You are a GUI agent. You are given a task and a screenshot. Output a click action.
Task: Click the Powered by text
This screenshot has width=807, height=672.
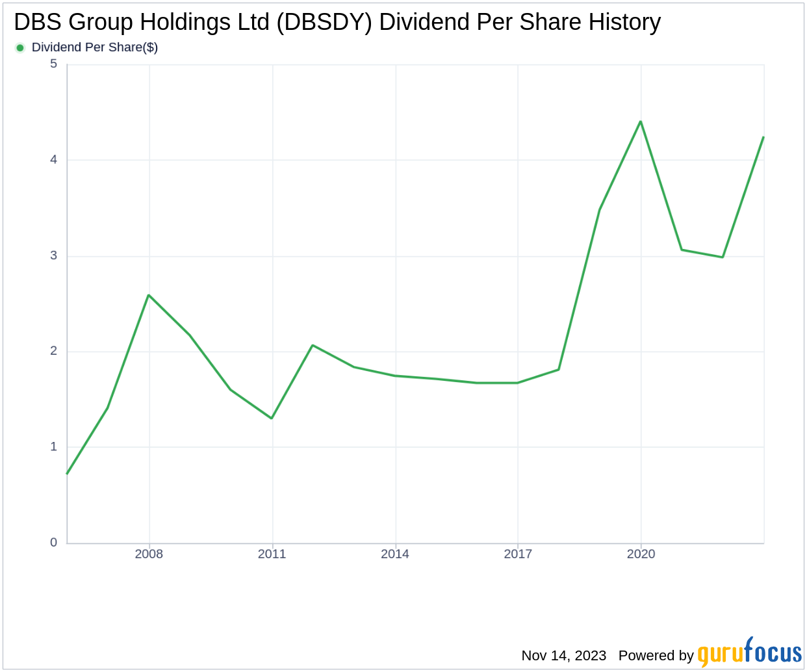tap(656, 655)
